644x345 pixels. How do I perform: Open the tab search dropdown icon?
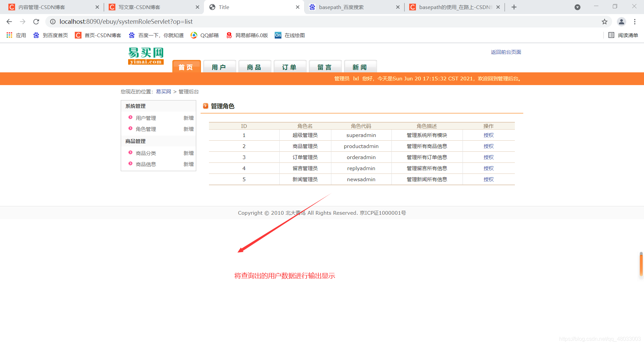[x=577, y=7]
